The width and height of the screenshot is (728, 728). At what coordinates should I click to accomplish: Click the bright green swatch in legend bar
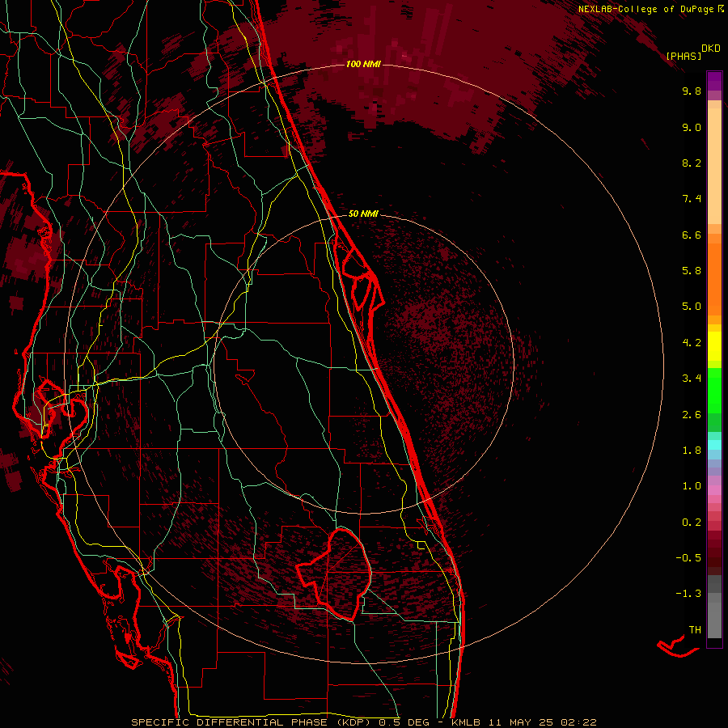714,391
